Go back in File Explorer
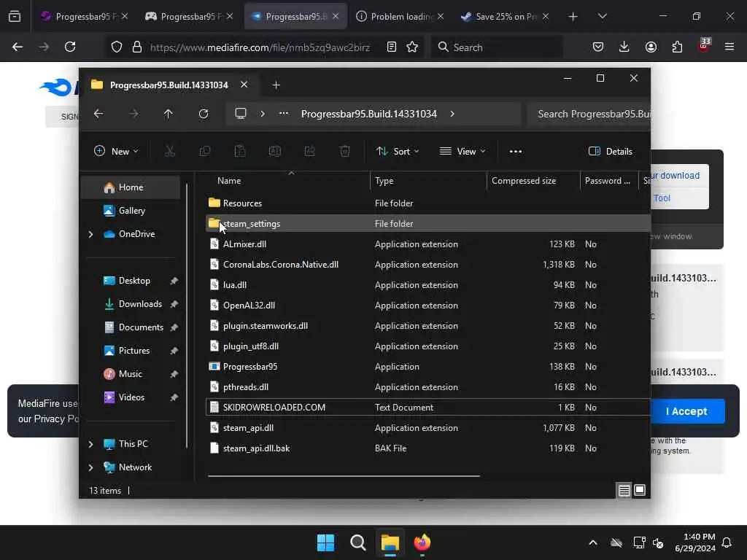 click(x=98, y=114)
